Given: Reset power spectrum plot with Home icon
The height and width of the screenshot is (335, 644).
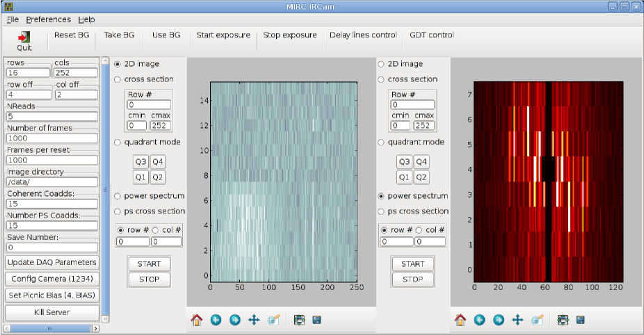Looking at the screenshot, I should coord(460,320).
